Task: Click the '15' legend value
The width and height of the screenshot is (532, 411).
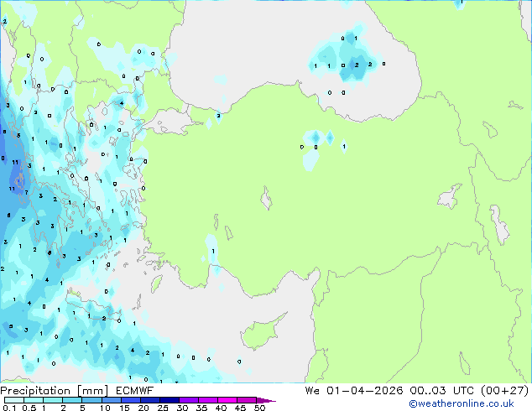Action: [x=124, y=408]
